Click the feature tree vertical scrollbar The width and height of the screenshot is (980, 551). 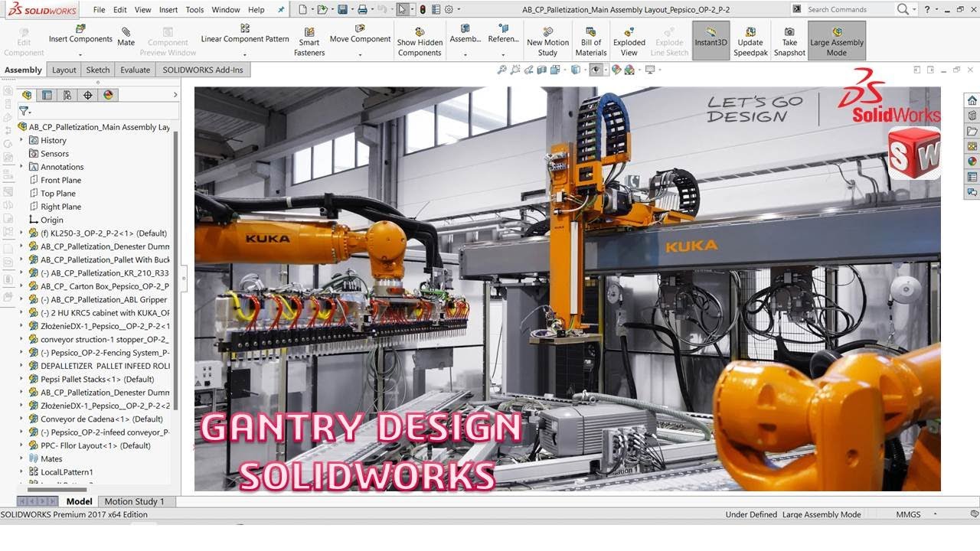click(176, 270)
